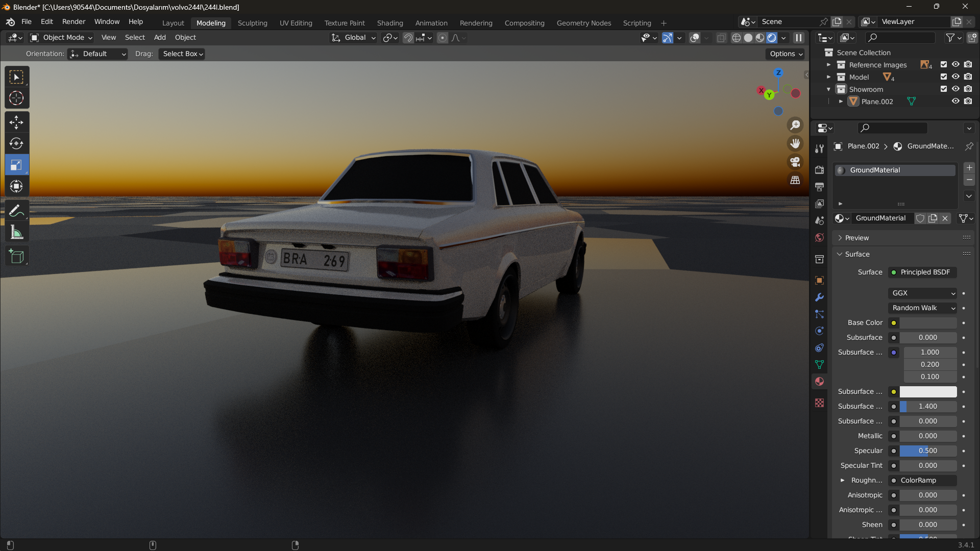Viewport: 980px width, 551px height.
Task: Select the Measure tool
Action: [x=16, y=233]
